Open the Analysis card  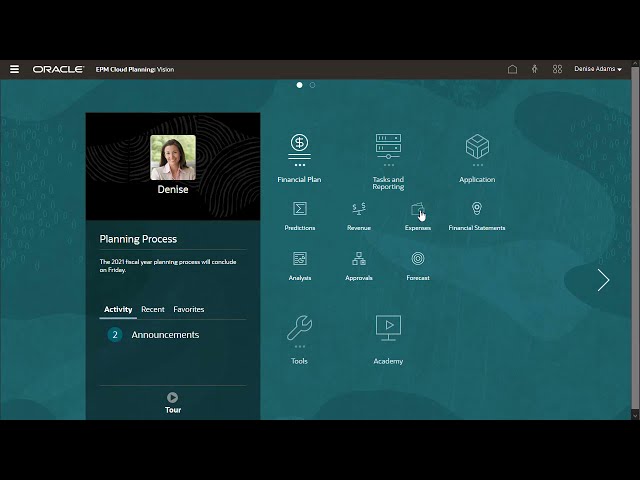(x=300, y=266)
